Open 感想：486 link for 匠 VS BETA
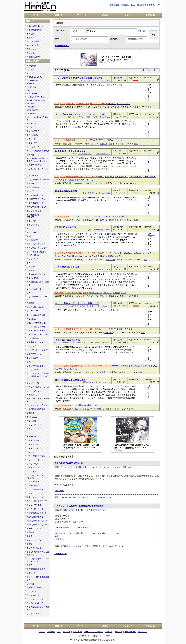This screenshot has width=186, height=644. coord(110,260)
